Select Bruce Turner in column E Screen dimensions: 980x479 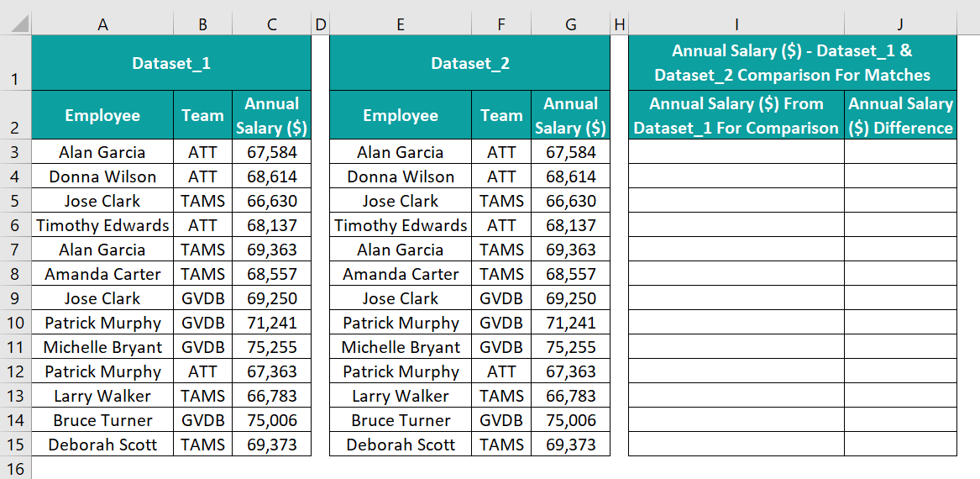[x=401, y=420]
